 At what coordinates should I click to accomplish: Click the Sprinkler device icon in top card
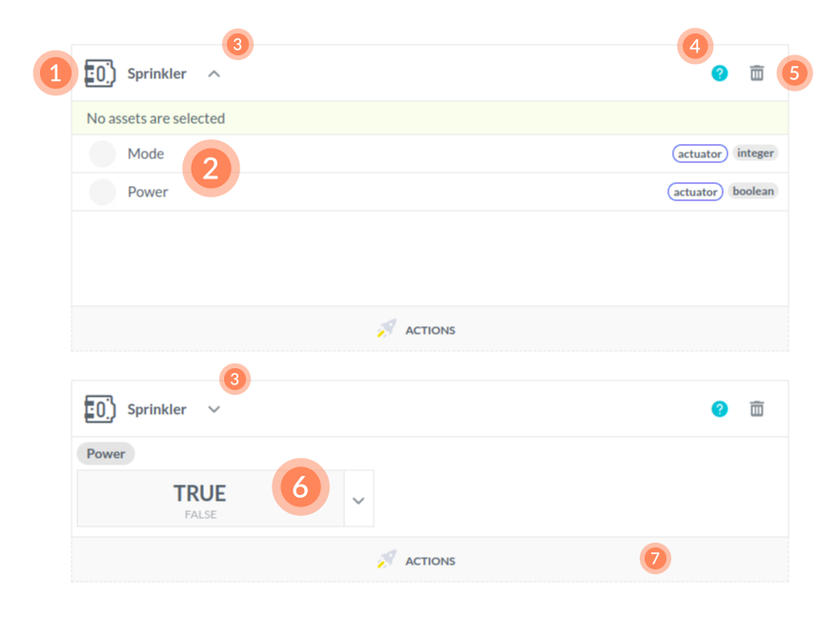click(x=100, y=73)
